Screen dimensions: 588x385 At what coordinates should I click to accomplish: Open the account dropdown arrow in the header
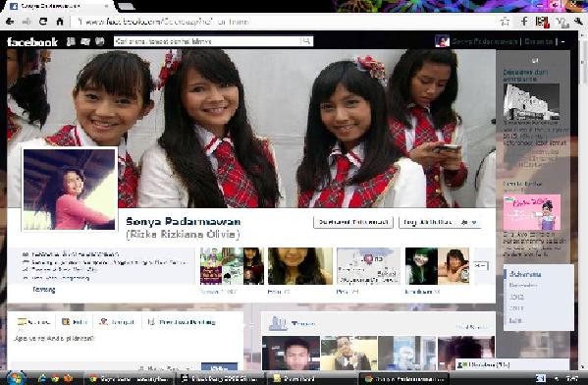[562, 41]
